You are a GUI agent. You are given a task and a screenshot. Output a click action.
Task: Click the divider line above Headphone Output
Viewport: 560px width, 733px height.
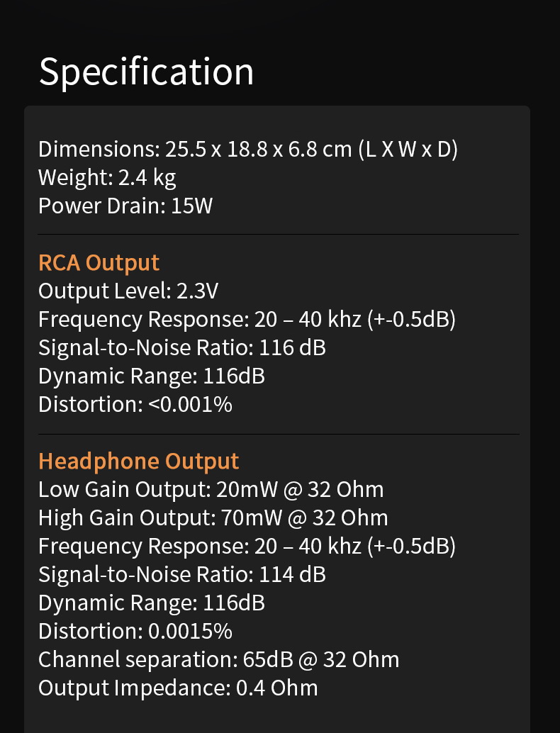point(278,434)
